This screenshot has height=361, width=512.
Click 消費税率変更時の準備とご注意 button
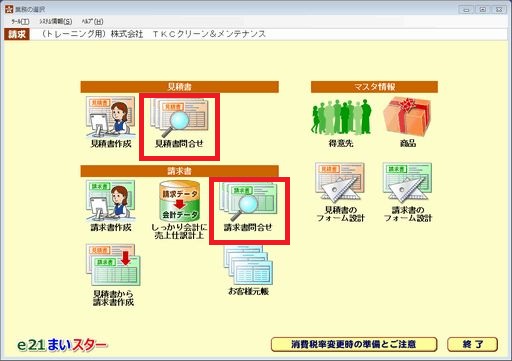click(354, 344)
